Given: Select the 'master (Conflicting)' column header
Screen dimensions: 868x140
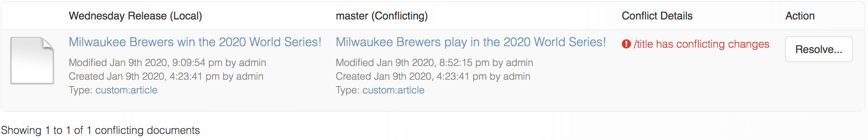Looking at the screenshot, I should 382,16.
